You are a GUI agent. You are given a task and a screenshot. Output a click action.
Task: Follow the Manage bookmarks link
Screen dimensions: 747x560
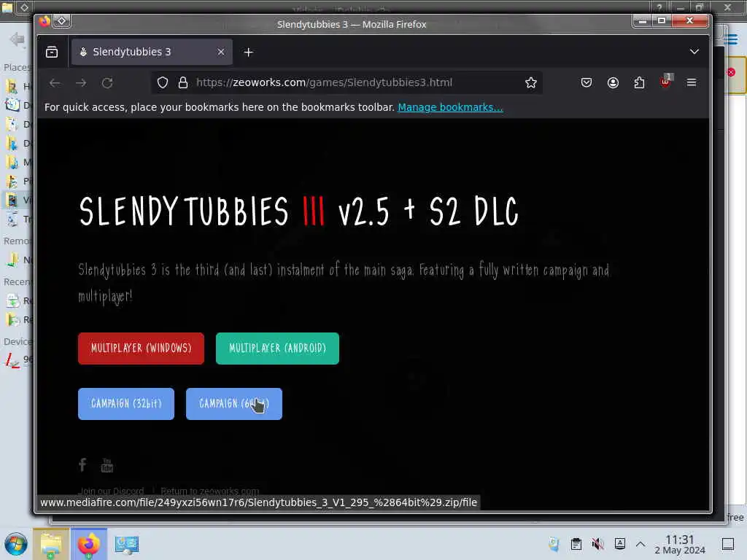[450, 107]
